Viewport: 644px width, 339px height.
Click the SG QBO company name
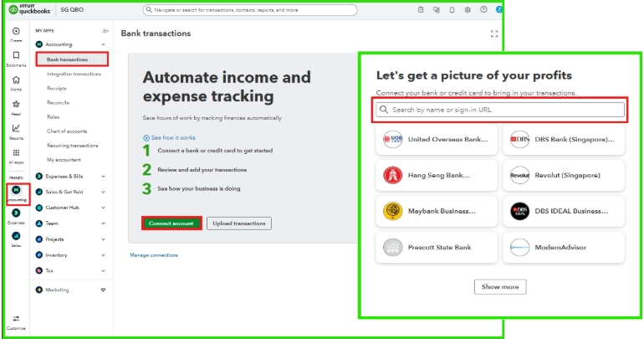(x=72, y=9)
